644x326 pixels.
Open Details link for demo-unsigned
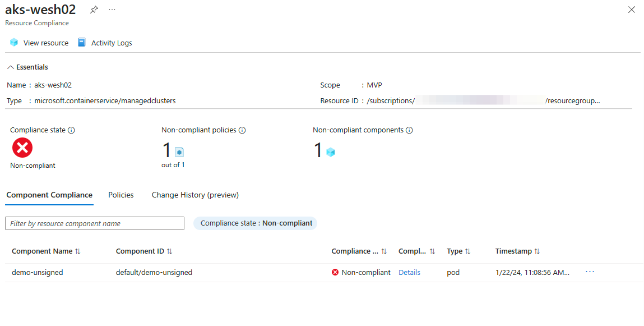coord(410,273)
